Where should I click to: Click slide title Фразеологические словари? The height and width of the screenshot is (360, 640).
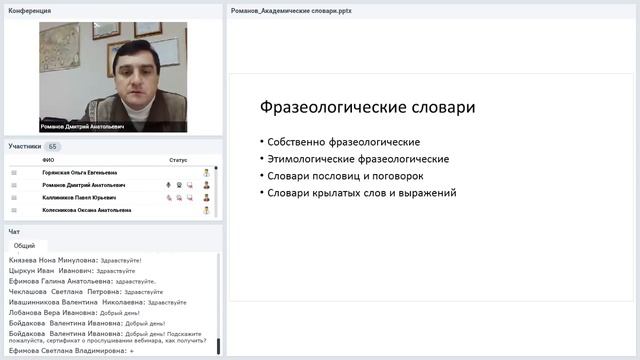(367, 107)
